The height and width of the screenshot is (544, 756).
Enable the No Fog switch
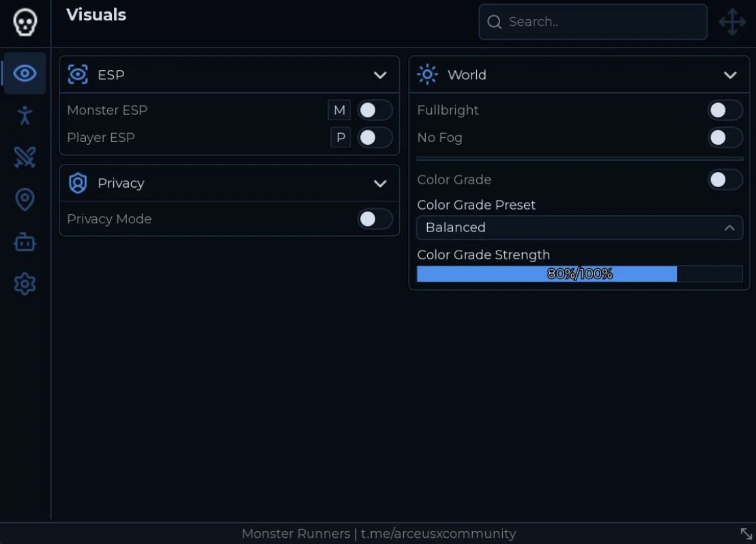725,137
